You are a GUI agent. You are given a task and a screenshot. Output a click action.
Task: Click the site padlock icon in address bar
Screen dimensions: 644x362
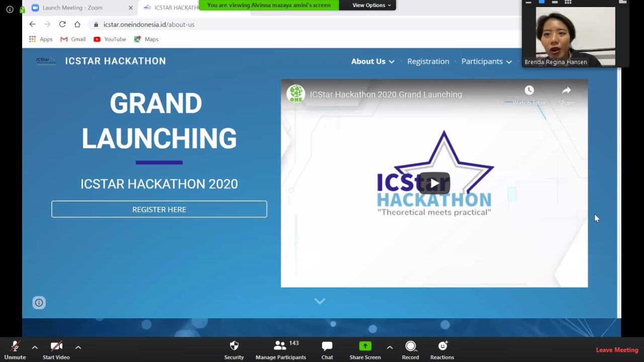(96, 24)
